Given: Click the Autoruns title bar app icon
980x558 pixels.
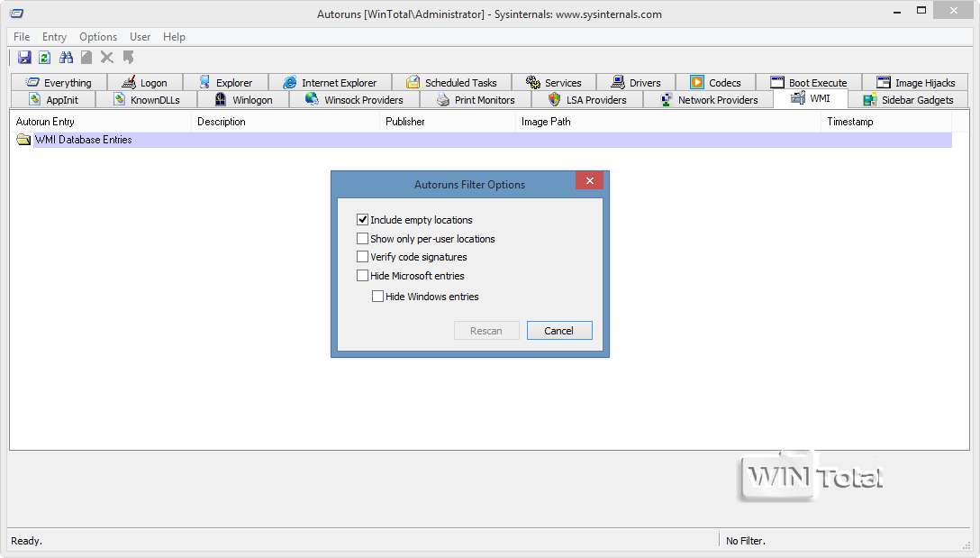Looking at the screenshot, I should pos(17,14).
